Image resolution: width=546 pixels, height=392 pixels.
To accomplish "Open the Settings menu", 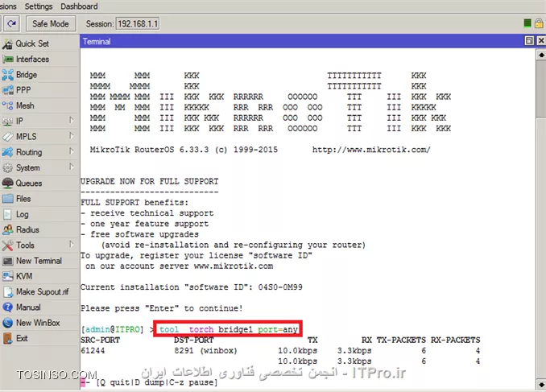I will [39, 6].
